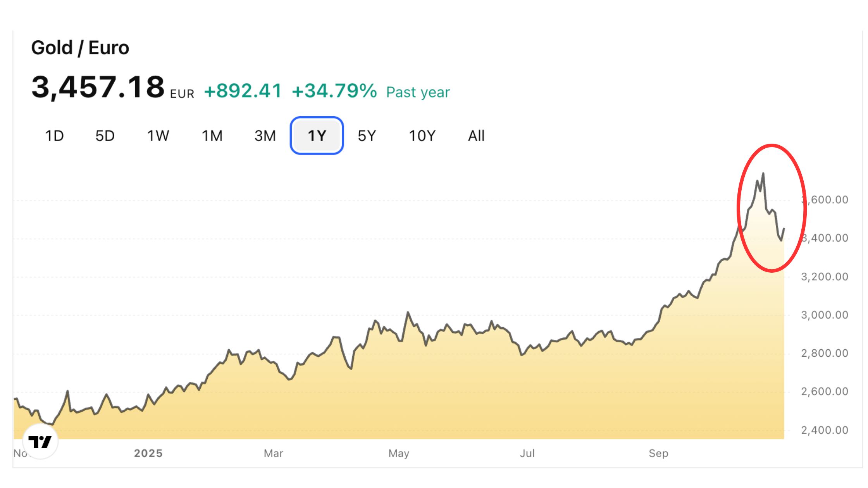Select the 1D time range
868x488 pixels.
coord(54,136)
